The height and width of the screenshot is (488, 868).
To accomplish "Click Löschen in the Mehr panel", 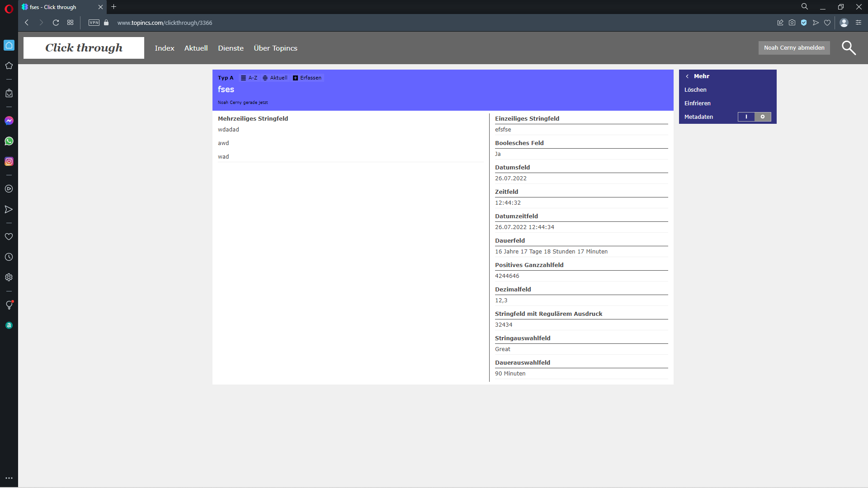I will tap(695, 90).
